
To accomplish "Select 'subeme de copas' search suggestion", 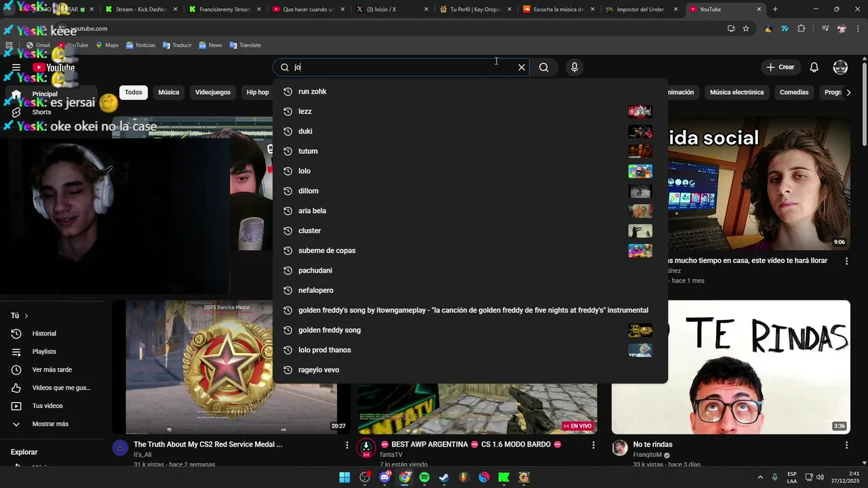I will (471, 251).
